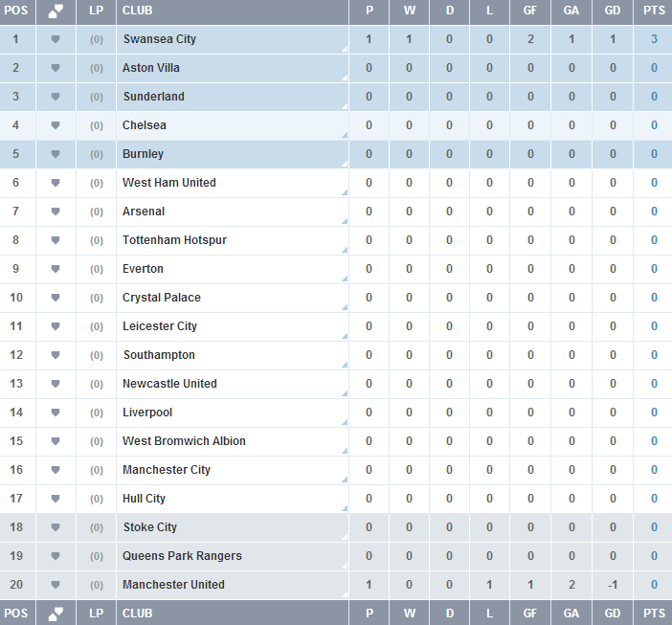Open the Manchester City club link
672x625 pixels.
click(167, 470)
